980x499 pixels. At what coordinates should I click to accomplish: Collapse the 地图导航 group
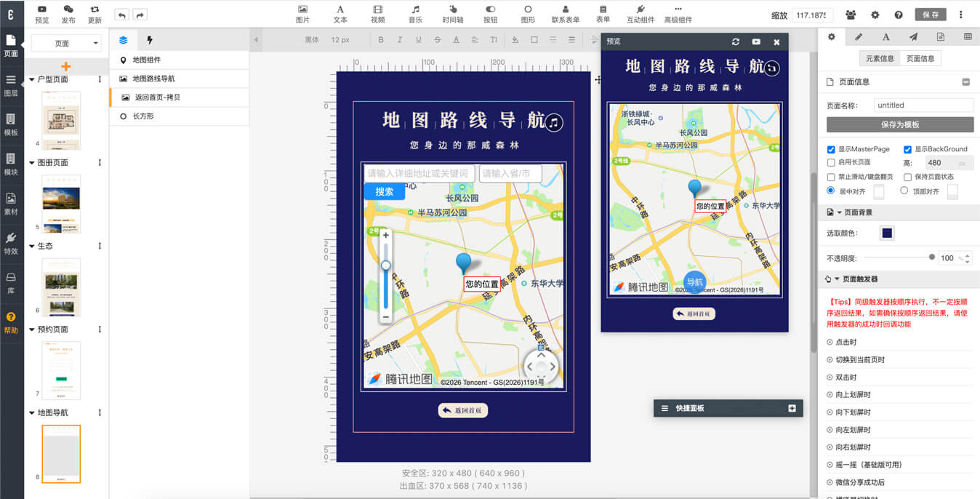tap(31, 412)
